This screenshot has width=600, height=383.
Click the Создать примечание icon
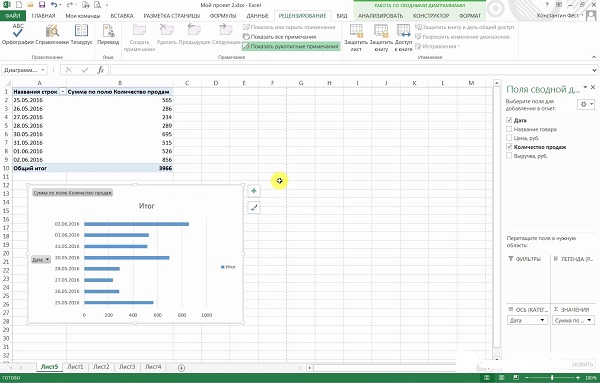coord(139,29)
